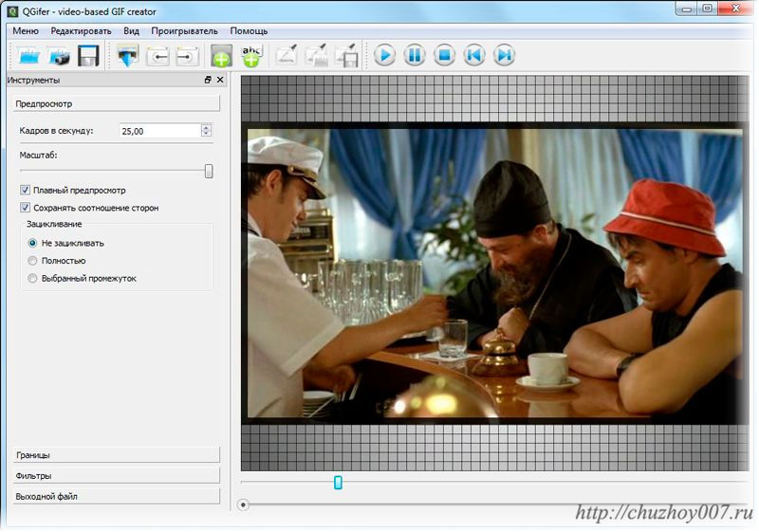Open the Редактировать menu

(x=81, y=31)
